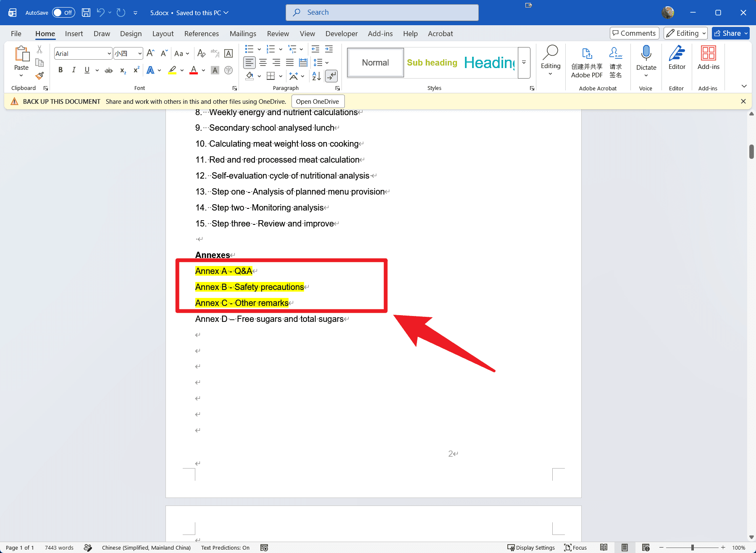Click Text Effects icon
This screenshot has width=756, height=553.
(150, 70)
